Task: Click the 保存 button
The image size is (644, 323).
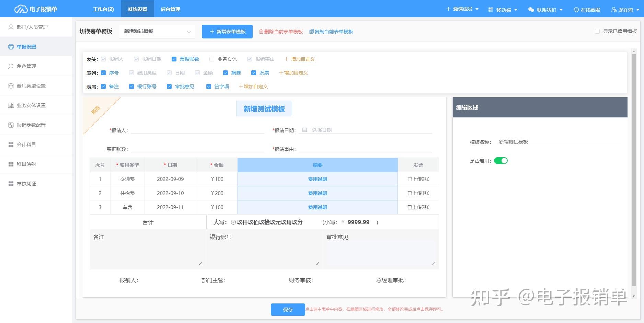Action: (x=288, y=310)
